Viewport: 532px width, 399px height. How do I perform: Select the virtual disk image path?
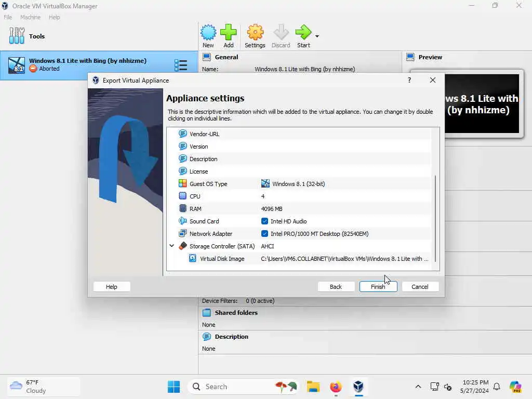click(344, 259)
